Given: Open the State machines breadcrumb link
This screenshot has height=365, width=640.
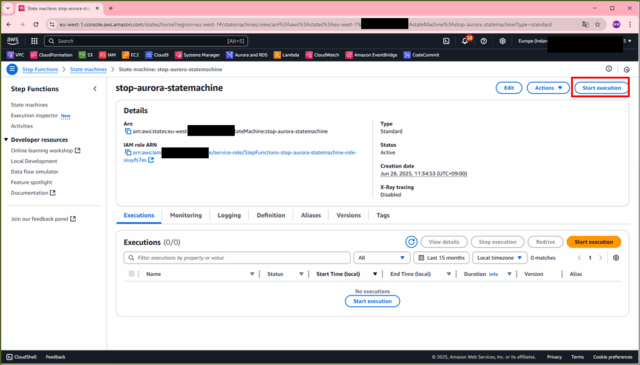Looking at the screenshot, I should coord(88,69).
